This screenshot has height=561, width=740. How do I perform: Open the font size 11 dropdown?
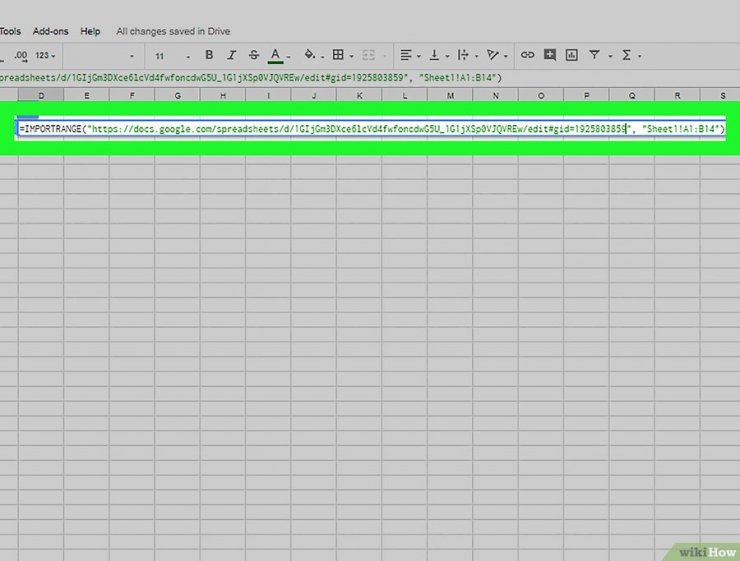click(x=172, y=56)
